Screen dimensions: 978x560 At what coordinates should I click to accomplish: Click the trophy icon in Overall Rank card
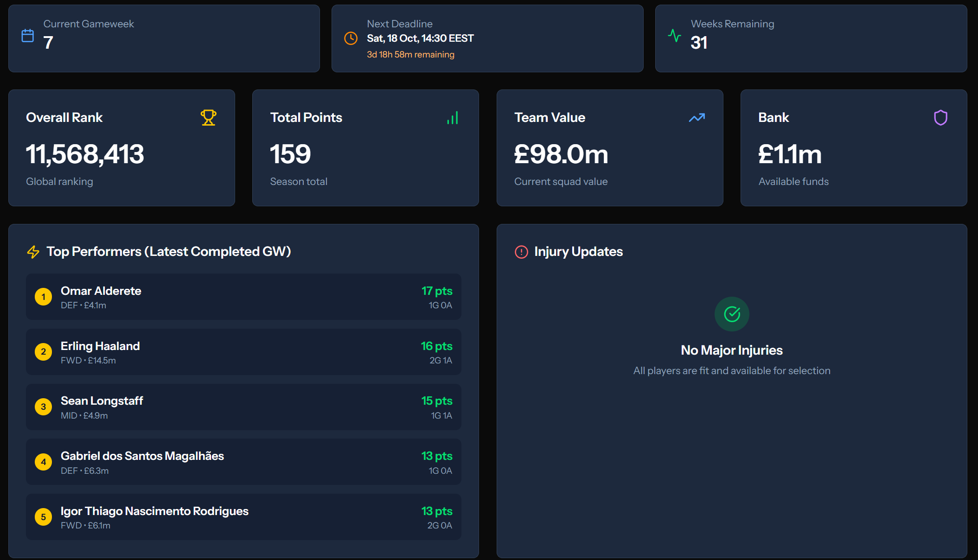[x=208, y=118]
